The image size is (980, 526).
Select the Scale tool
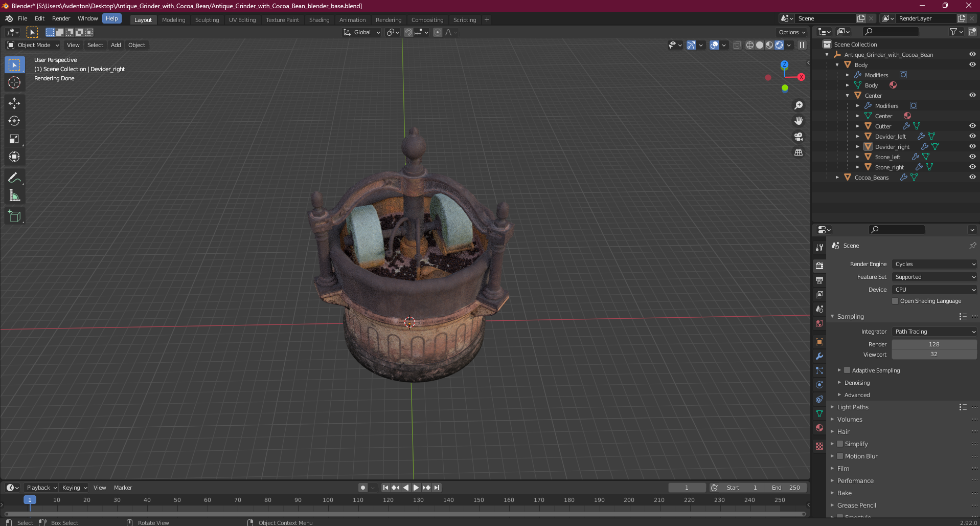[x=14, y=139]
